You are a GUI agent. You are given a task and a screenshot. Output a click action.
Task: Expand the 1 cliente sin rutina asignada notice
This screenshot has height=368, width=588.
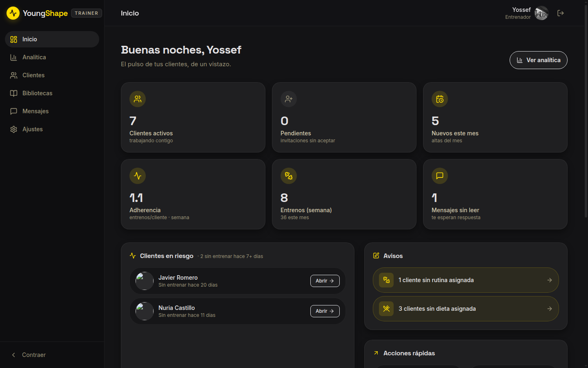(x=466, y=280)
